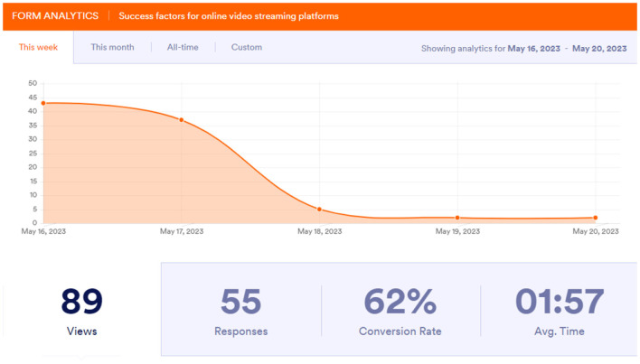Image resolution: width=640 pixels, height=364 pixels.
Task: Show the 01:57 Avg. Time metric
Action: (560, 311)
